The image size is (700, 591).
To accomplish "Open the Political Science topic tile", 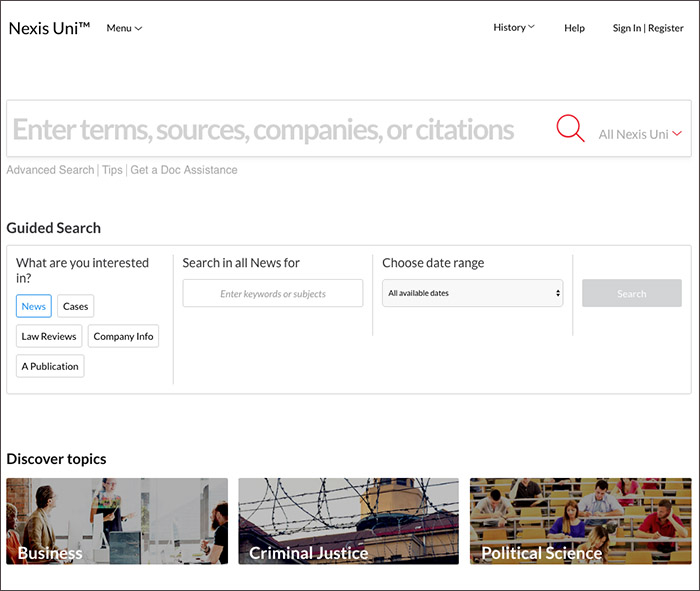I will (x=581, y=521).
